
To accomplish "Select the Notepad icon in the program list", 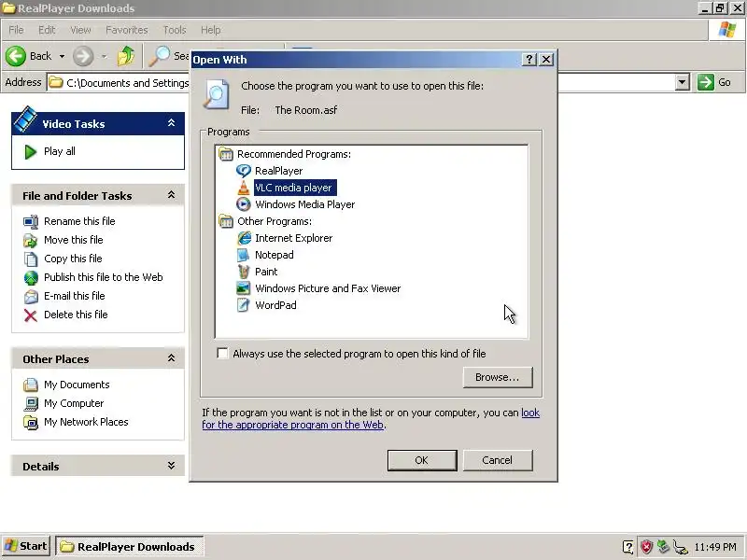I will [x=244, y=255].
